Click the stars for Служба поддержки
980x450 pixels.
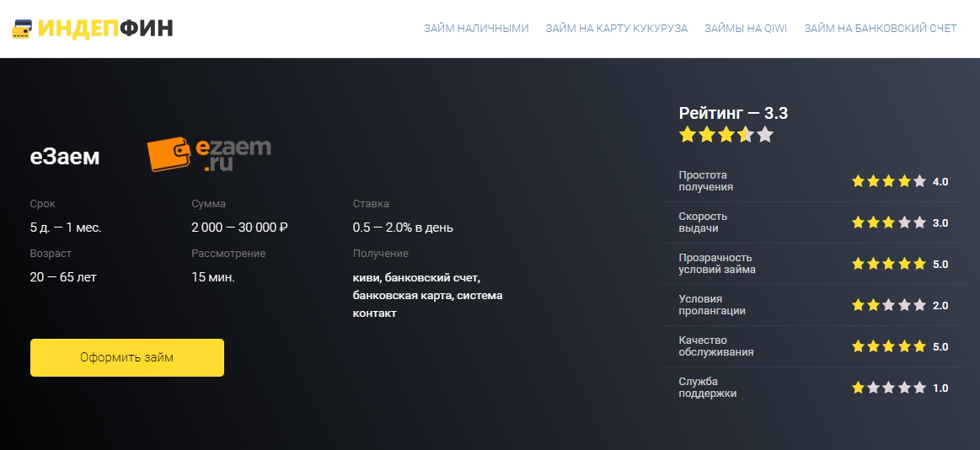[889, 388]
